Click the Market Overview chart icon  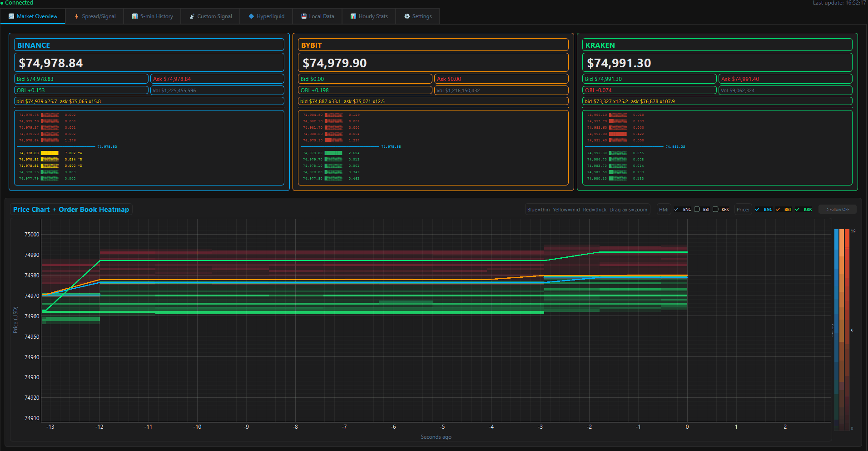click(x=10, y=16)
